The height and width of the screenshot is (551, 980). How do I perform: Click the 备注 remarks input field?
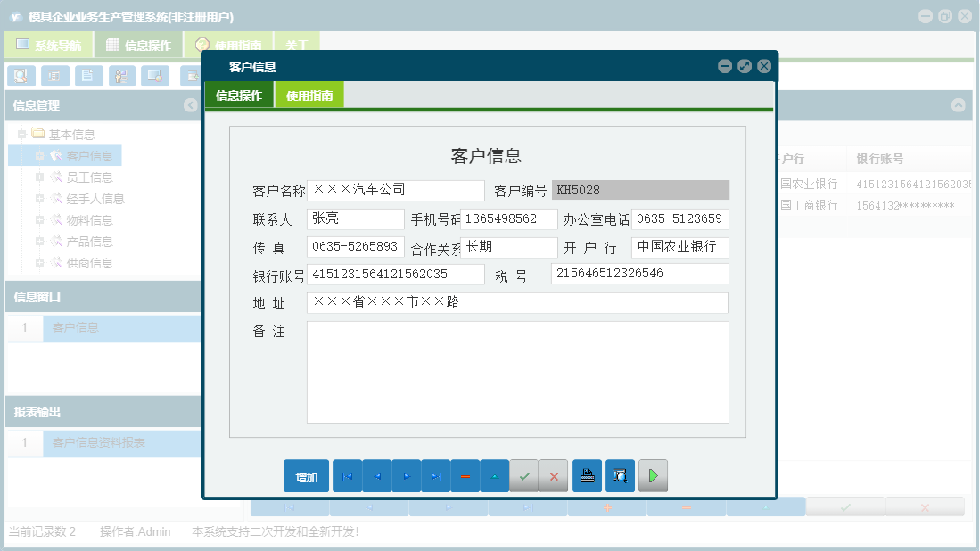(x=517, y=370)
